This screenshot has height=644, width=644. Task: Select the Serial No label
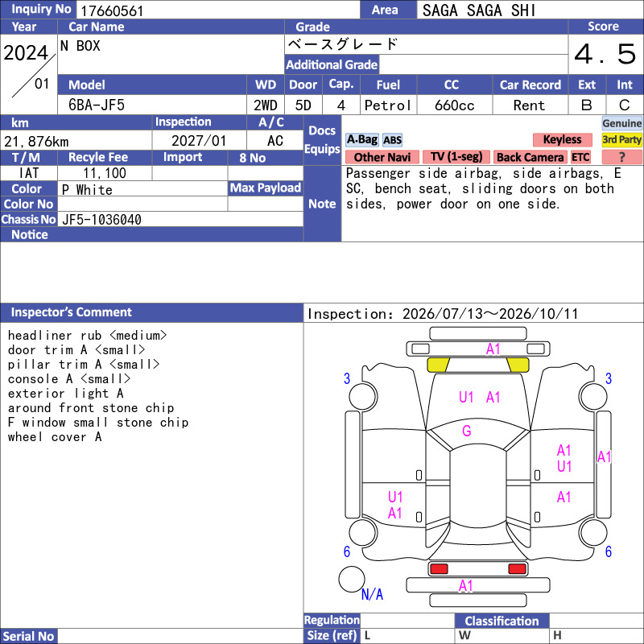click(x=29, y=636)
